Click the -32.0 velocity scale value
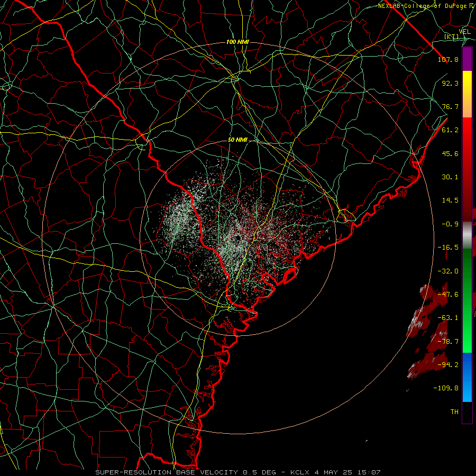 [x=448, y=271]
